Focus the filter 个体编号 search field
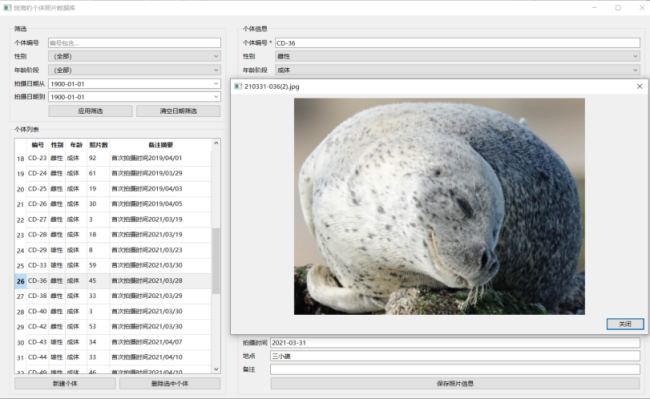Image resolution: width=650 pixels, height=399 pixels. 134,43
